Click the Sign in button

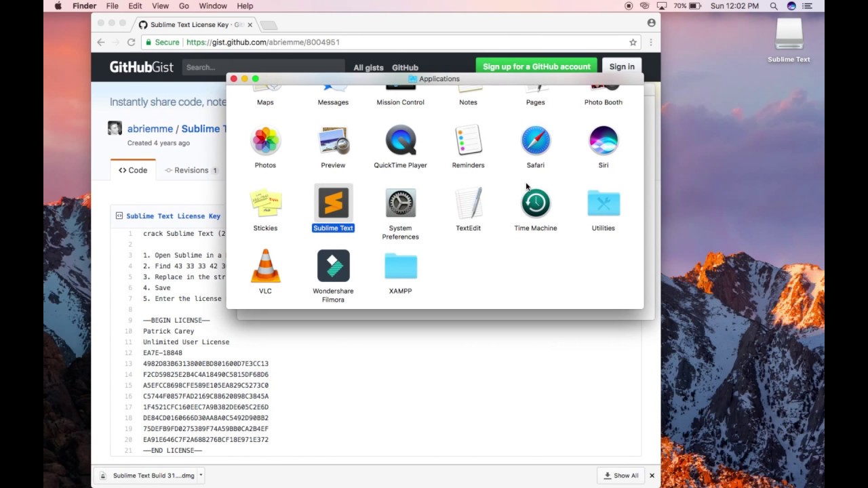point(622,66)
